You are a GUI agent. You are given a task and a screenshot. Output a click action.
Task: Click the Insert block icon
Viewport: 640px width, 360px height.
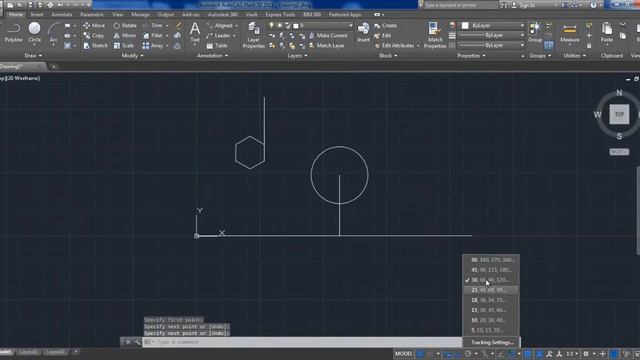tap(363, 32)
